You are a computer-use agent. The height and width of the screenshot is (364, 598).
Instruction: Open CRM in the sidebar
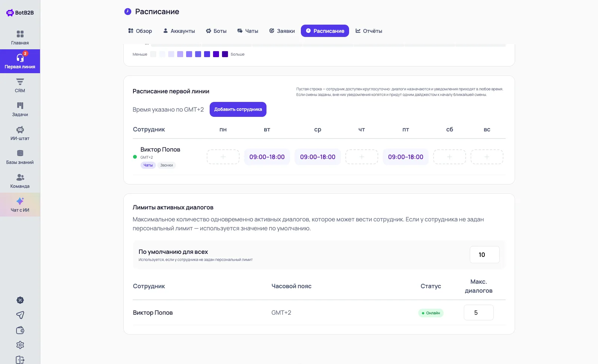20,85
